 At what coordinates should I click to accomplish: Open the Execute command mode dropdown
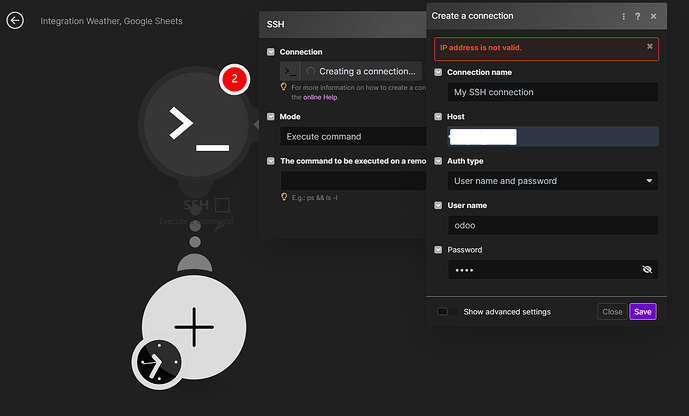click(x=353, y=137)
